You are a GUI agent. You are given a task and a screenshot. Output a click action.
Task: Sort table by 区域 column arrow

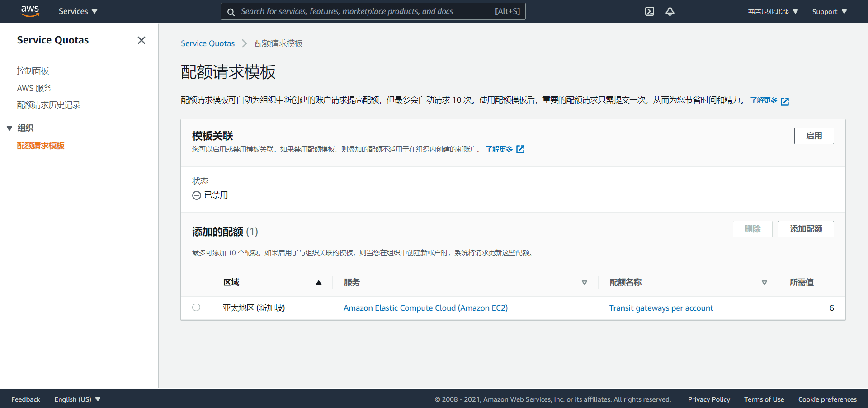pyautogui.click(x=318, y=283)
